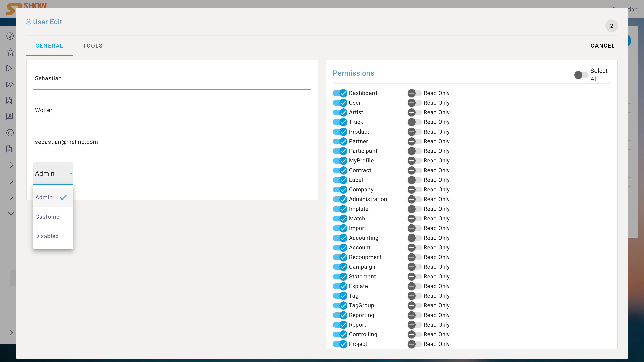Viewport: 644px width, 362px height.
Task: Click the document lines sidebar icon
Action: 9,149
